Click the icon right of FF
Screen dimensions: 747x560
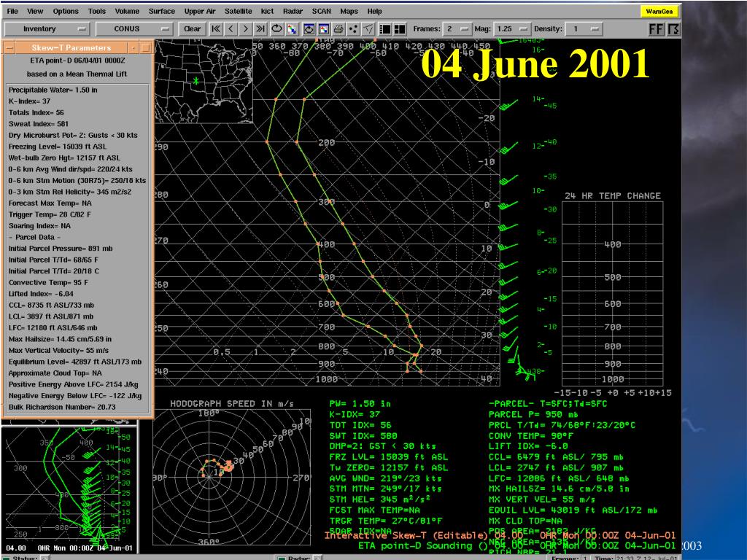[x=673, y=29]
